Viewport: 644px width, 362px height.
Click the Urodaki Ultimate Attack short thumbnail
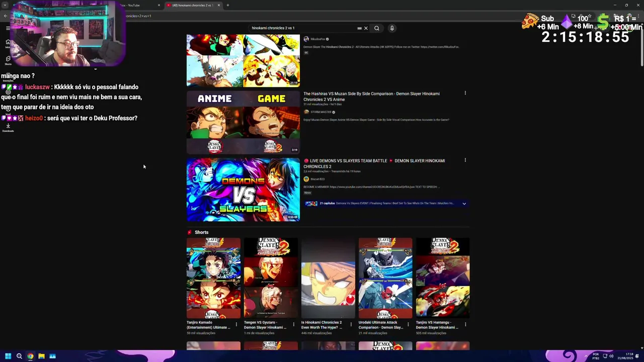(x=385, y=278)
